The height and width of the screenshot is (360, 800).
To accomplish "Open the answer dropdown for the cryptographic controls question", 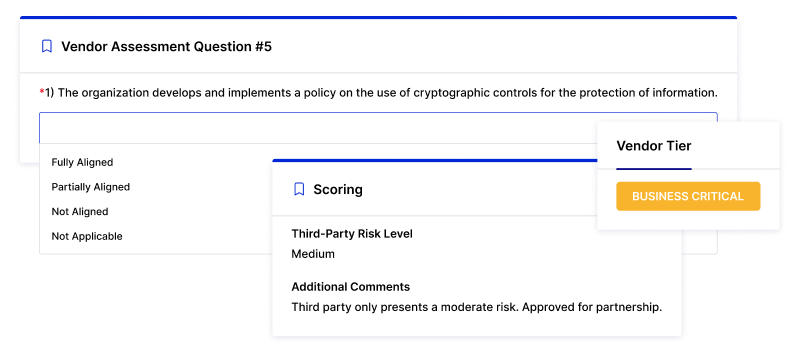I will point(378,128).
